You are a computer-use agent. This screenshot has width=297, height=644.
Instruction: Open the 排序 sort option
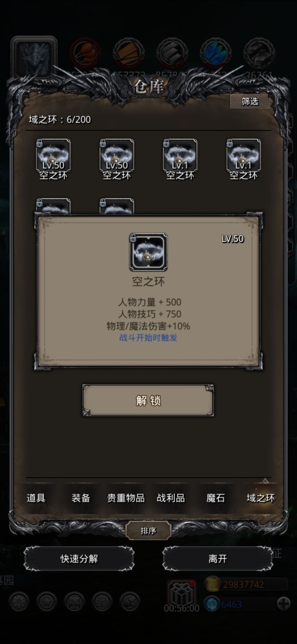click(x=148, y=531)
